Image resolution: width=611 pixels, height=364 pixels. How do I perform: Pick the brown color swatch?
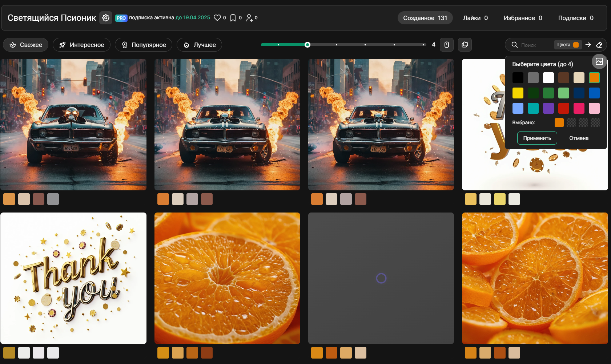pyautogui.click(x=564, y=78)
